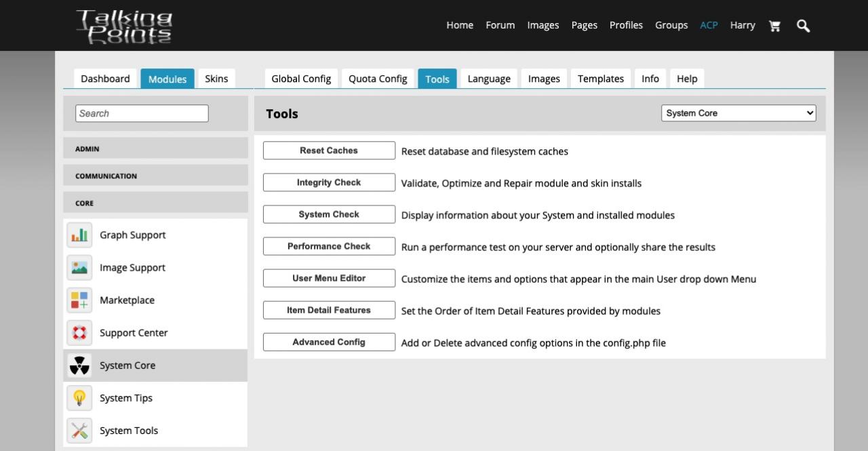The width and height of the screenshot is (868, 451).
Task: Focus the module Search field
Action: (x=142, y=113)
